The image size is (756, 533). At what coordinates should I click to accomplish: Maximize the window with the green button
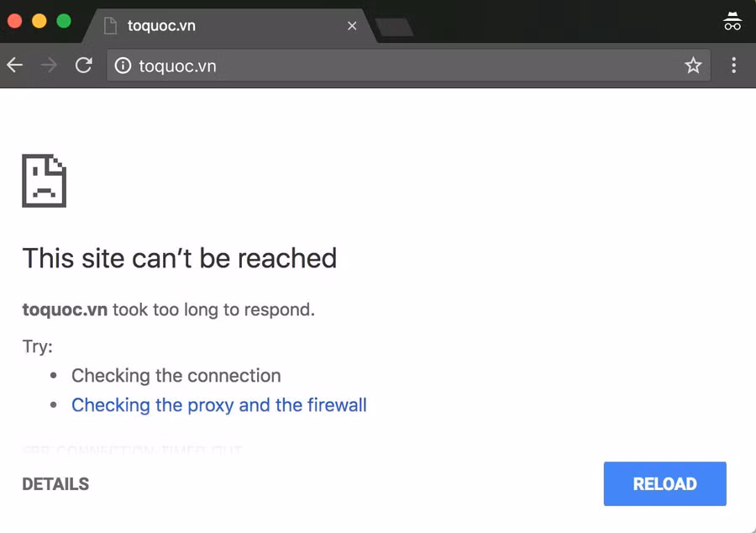point(64,21)
